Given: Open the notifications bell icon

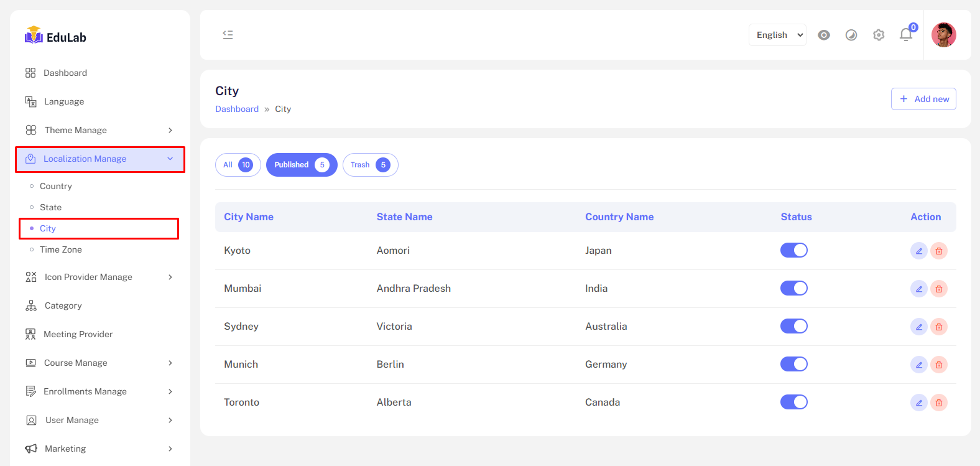Looking at the screenshot, I should point(905,35).
